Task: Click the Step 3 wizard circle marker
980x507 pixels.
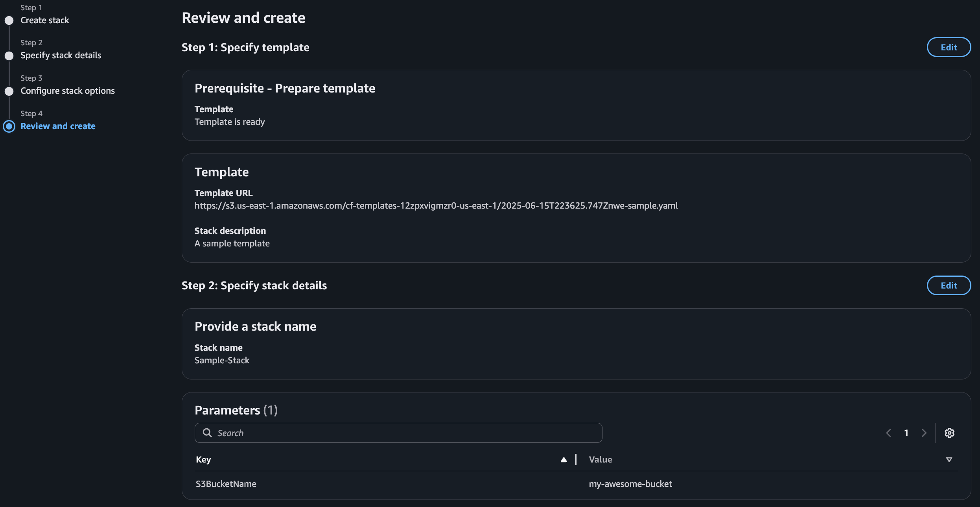Action: [9, 91]
